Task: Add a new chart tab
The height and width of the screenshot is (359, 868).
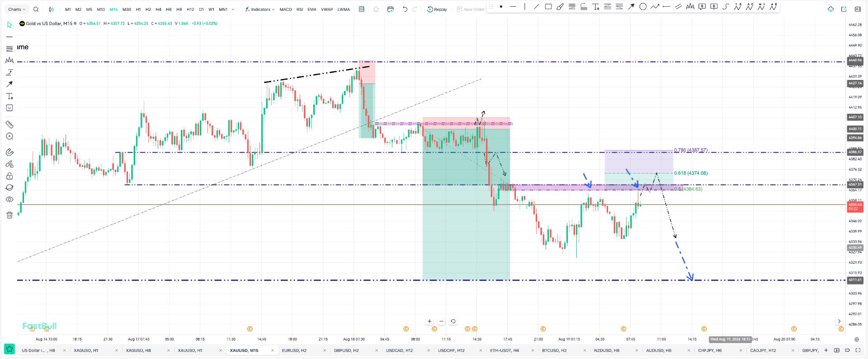Action: point(826,350)
